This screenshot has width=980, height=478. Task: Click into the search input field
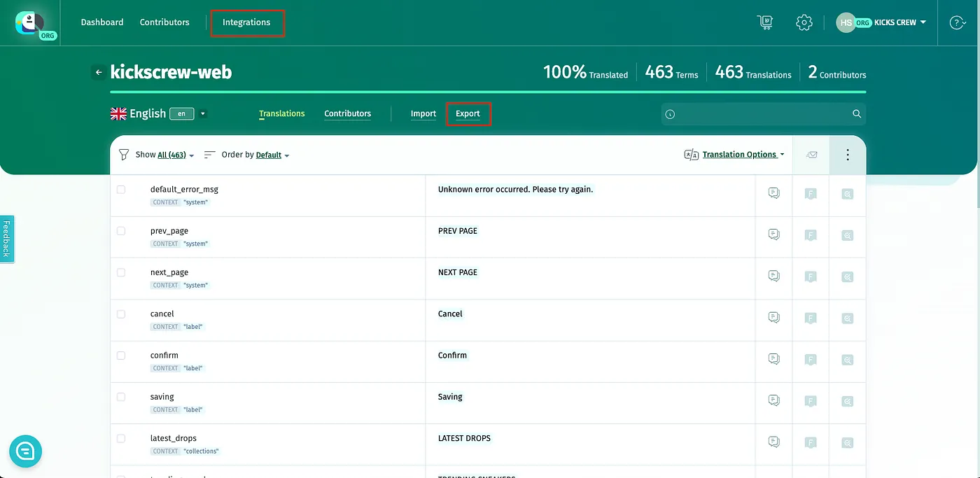tap(763, 114)
